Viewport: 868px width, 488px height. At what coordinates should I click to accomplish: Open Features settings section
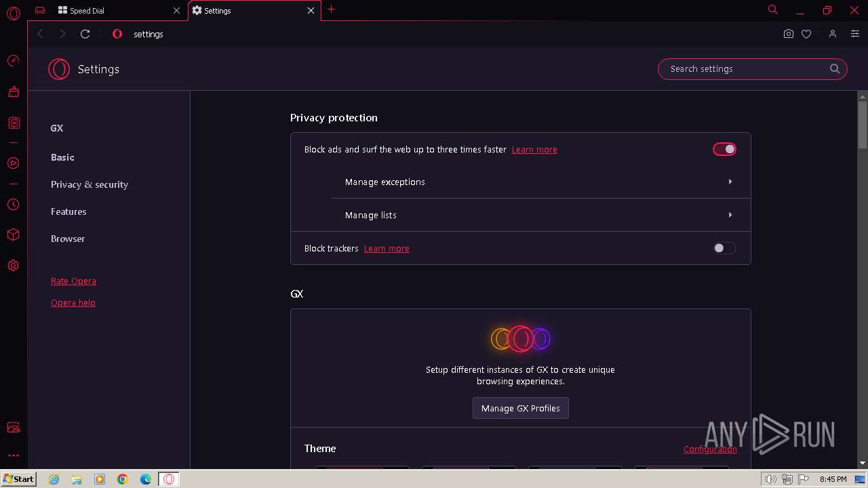click(x=68, y=211)
